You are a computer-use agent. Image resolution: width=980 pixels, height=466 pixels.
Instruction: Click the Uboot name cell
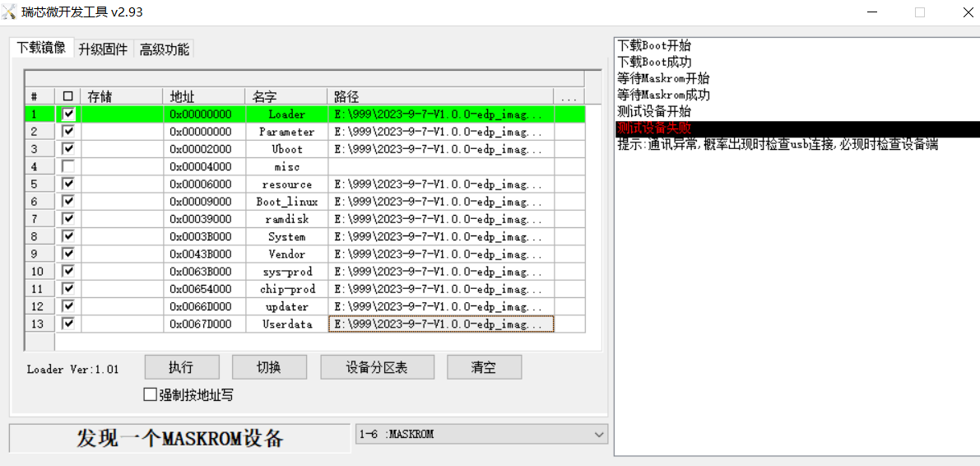tap(287, 150)
